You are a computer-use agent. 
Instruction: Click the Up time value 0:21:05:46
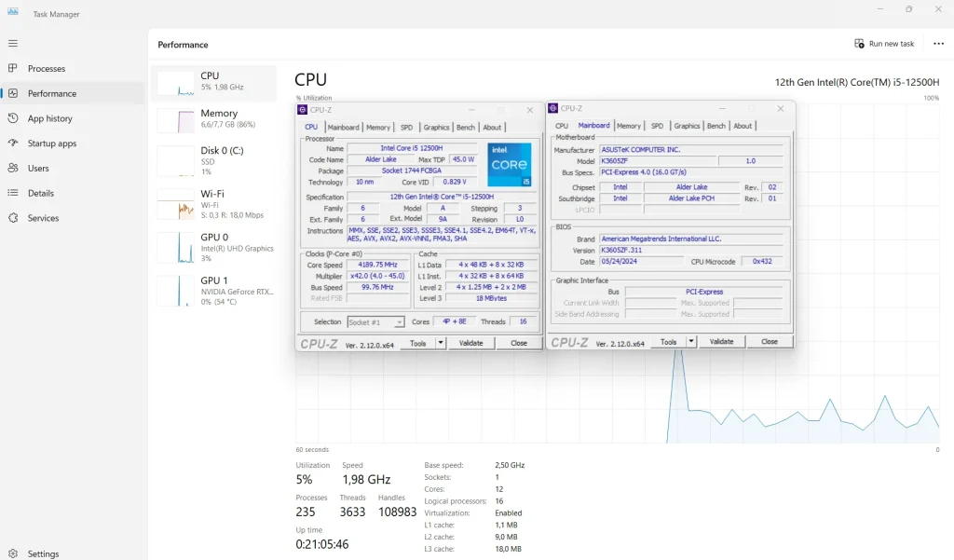pyautogui.click(x=322, y=544)
